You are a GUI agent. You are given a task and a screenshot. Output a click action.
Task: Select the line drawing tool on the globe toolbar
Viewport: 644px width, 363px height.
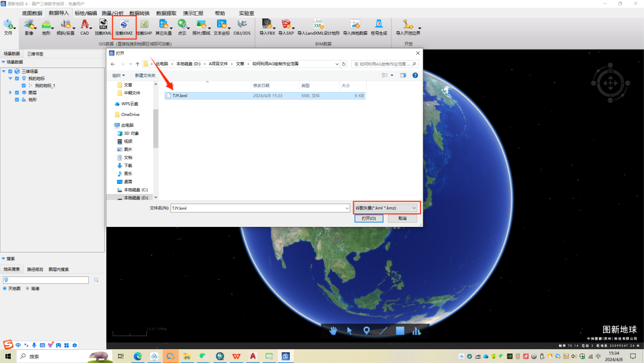[383, 331]
